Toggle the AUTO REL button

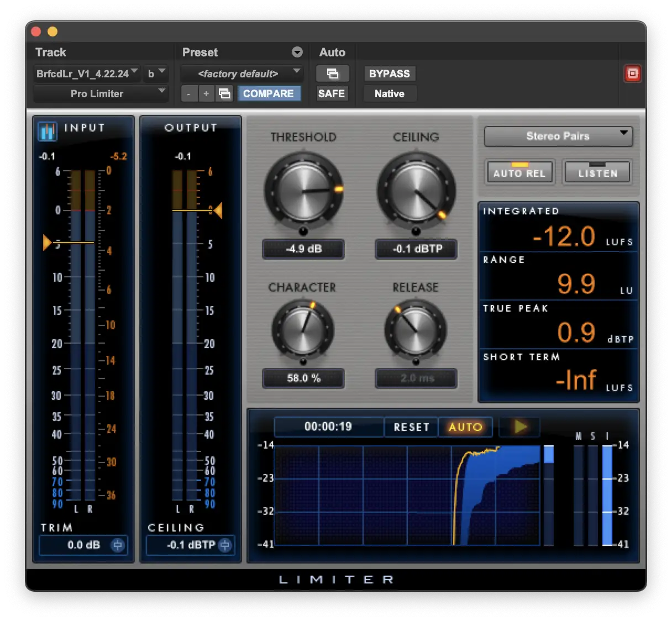point(519,172)
